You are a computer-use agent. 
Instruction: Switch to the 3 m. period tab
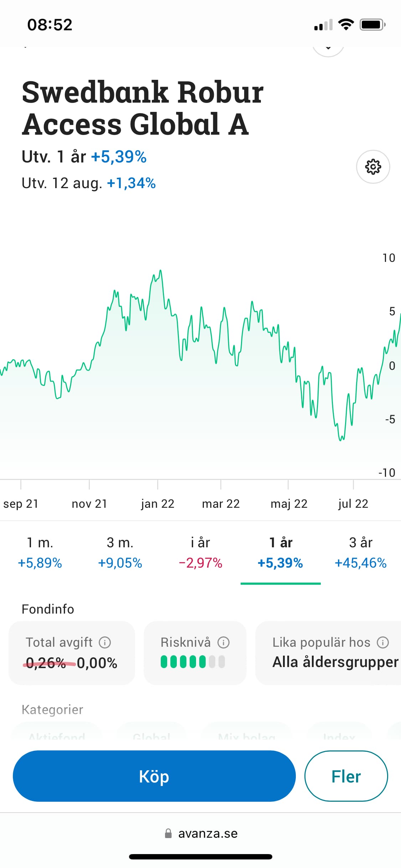pos(120,552)
